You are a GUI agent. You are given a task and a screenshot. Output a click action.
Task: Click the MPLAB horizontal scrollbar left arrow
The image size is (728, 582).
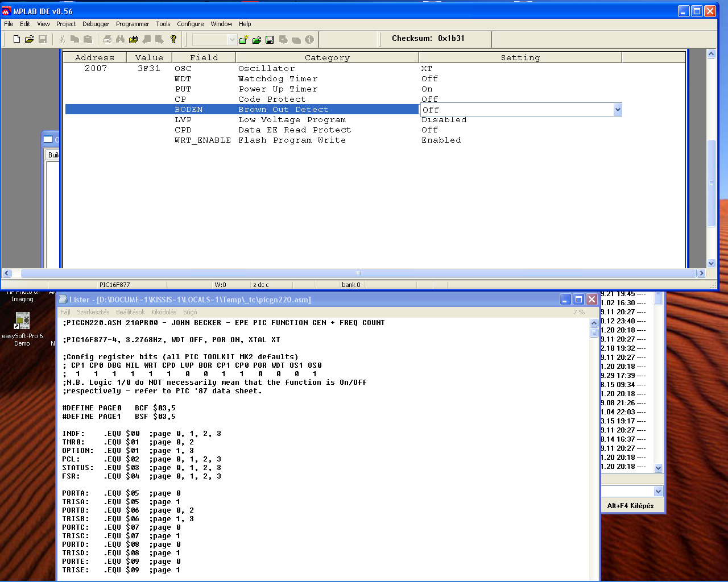(7, 273)
